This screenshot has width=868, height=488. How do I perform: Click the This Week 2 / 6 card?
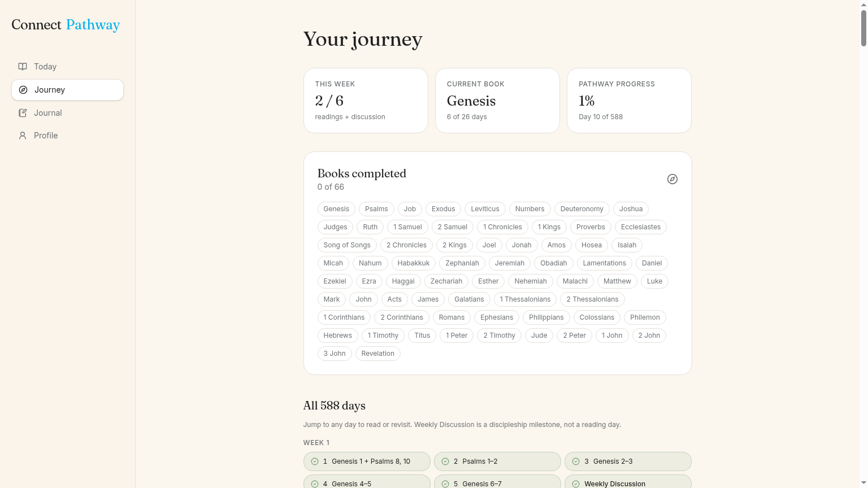[x=366, y=101]
